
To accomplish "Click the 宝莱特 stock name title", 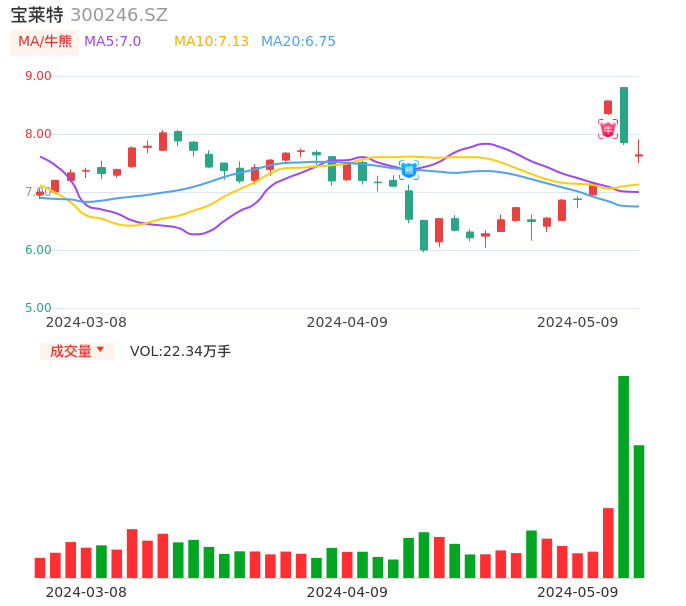I will [37, 15].
